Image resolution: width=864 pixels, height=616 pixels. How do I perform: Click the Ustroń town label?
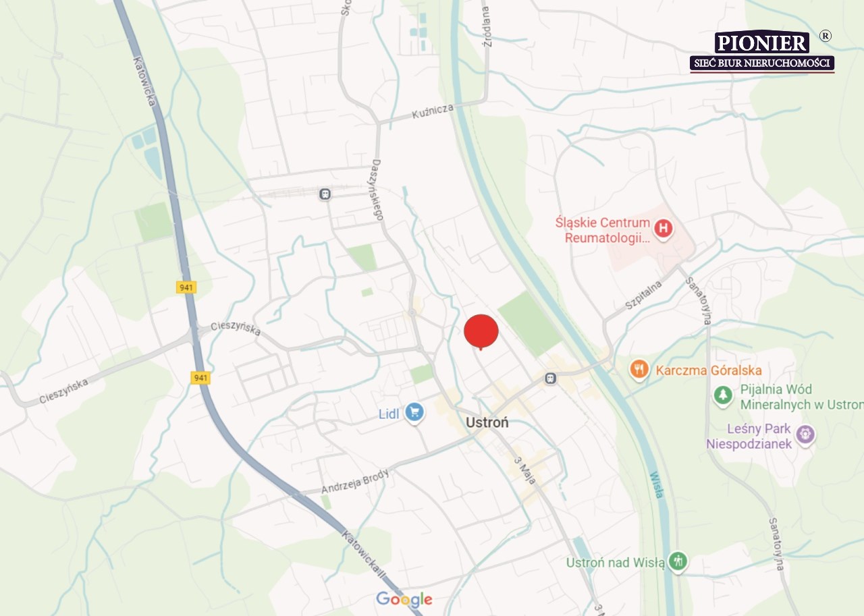(487, 423)
